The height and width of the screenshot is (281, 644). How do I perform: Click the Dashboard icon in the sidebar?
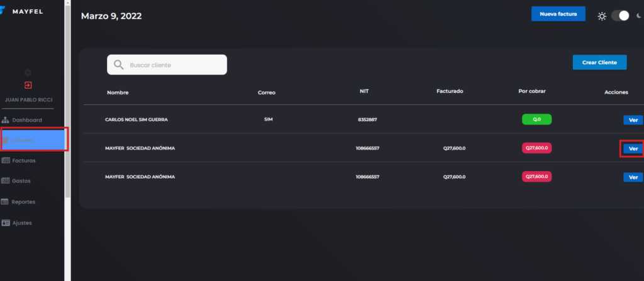pyautogui.click(x=6, y=119)
